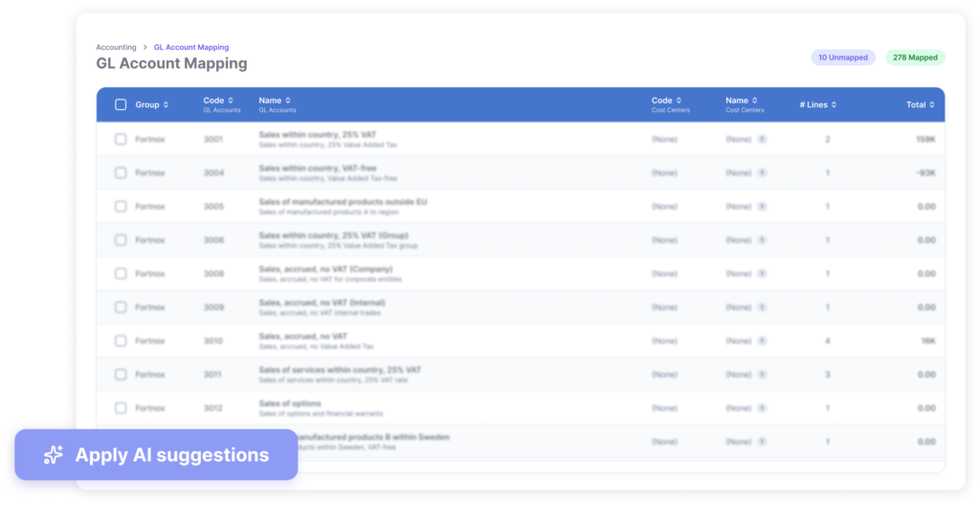This screenshot has height=506, width=980.
Task: Check the row for account 3006
Action: (x=121, y=240)
